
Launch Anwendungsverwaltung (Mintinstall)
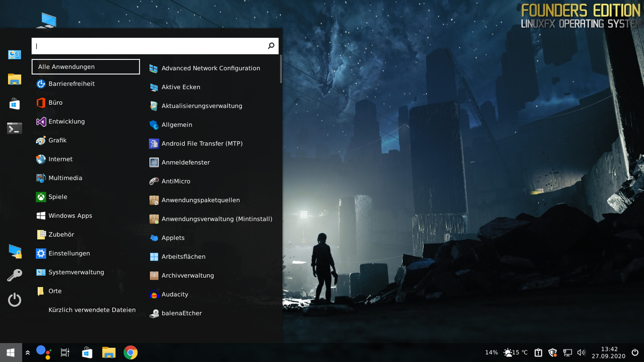(211, 219)
